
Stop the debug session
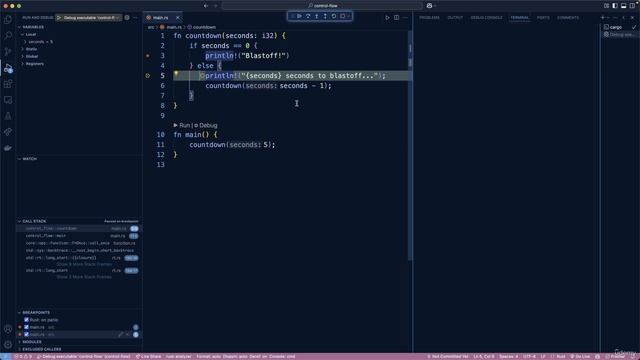tap(342, 16)
